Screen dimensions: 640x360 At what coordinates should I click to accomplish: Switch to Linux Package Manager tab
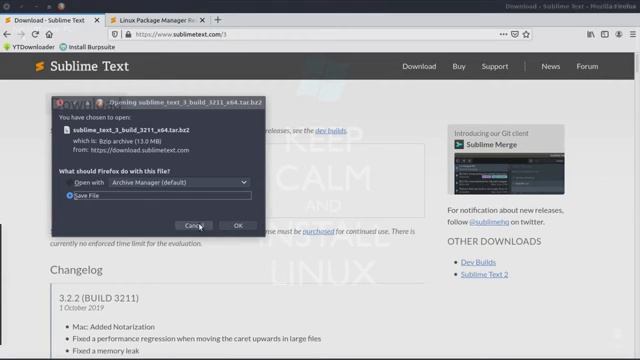(157, 20)
